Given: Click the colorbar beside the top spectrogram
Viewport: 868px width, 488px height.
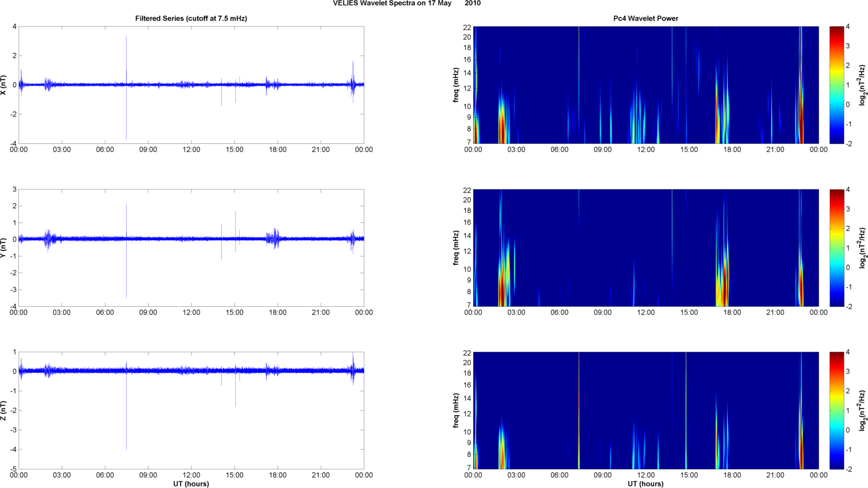Looking at the screenshot, I should point(836,85).
